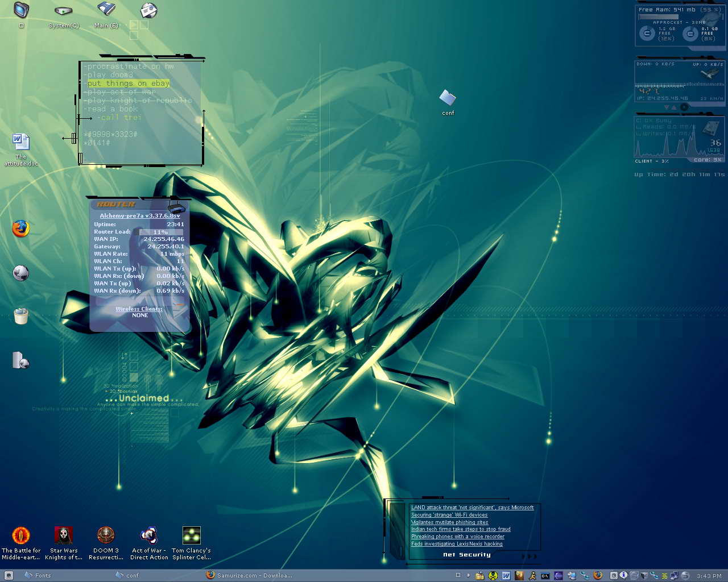This screenshot has height=582, width=728.
Task: Click the up triangle below network widget
Action: tap(675, 107)
